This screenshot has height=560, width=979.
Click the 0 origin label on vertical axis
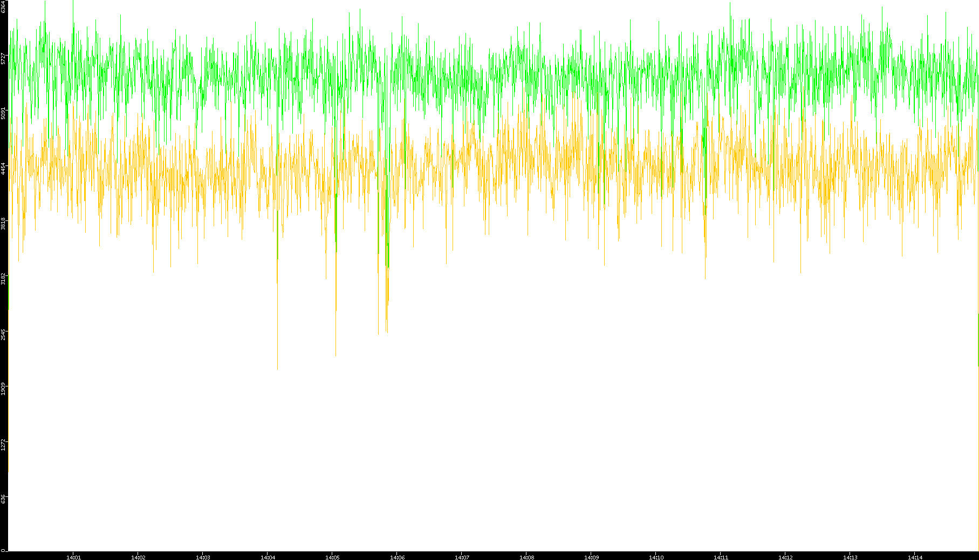pos(3,550)
